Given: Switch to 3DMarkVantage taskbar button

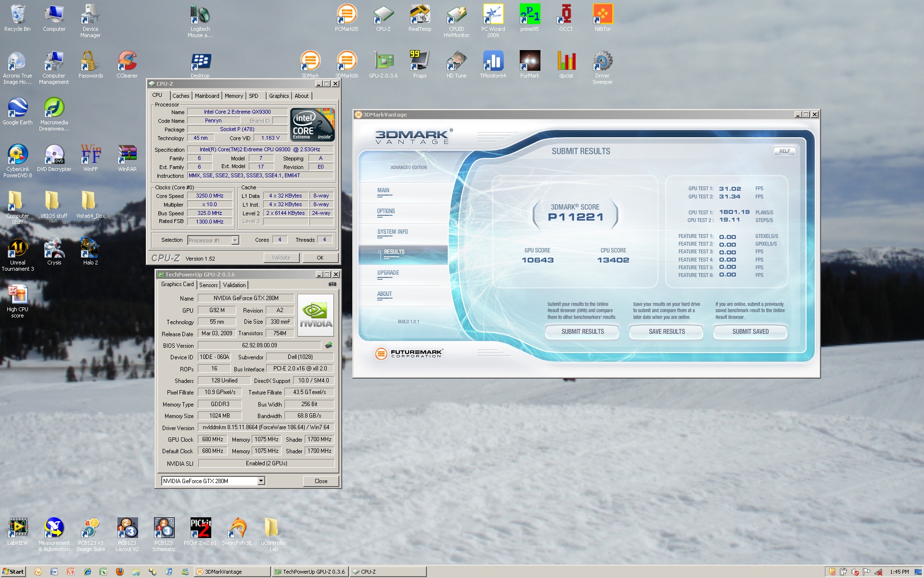Looking at the screenshot, I should coord(232,572).
